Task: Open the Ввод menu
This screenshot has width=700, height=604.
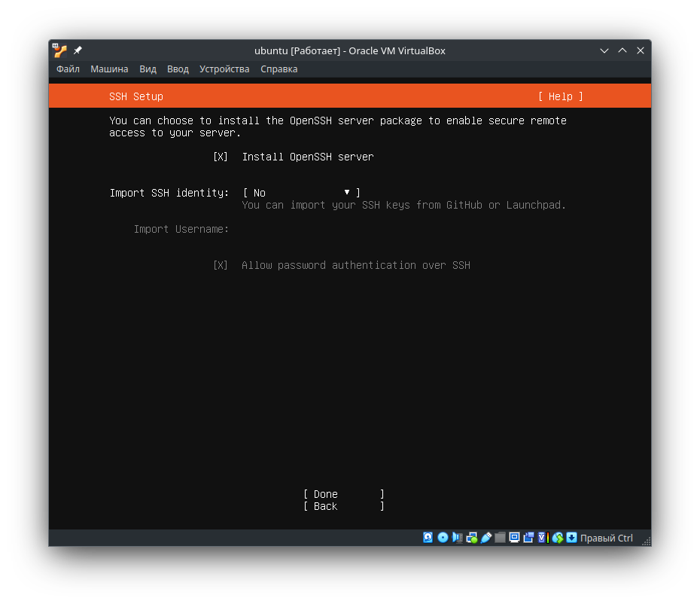Action: pyautogui.click(x=178, y=69)
